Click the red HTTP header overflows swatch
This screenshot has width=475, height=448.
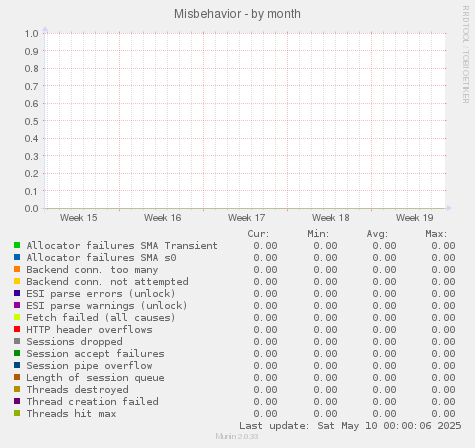[17, 329]
